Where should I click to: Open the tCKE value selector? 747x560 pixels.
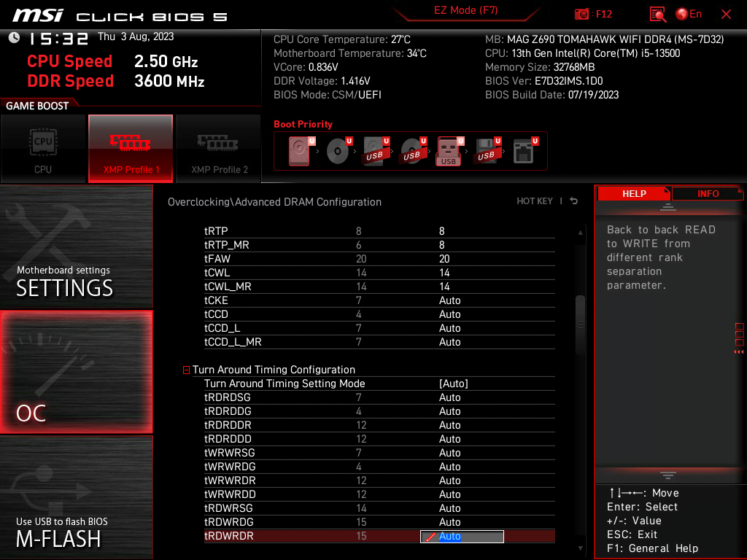450,300
